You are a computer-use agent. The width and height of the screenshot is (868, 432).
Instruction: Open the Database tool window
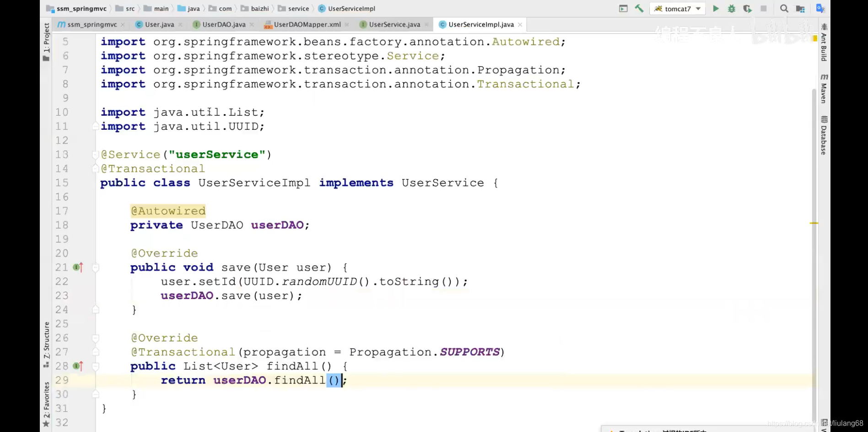824,135
